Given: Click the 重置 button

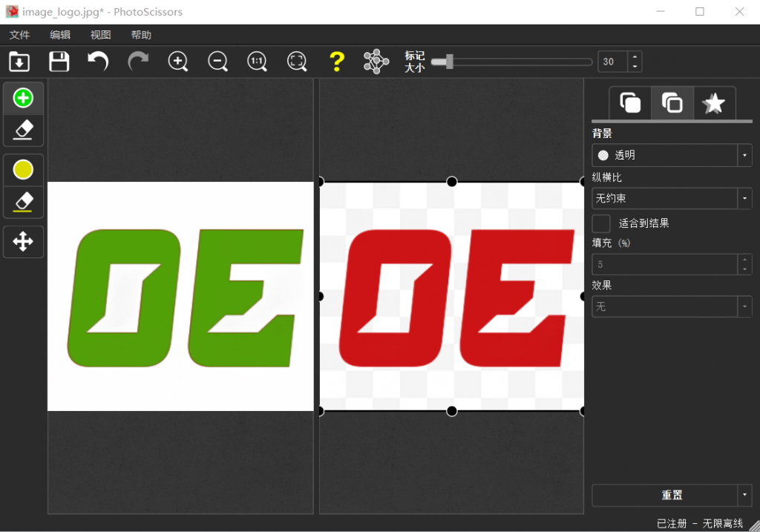Looking at the screenshot, I should (664, 495).
